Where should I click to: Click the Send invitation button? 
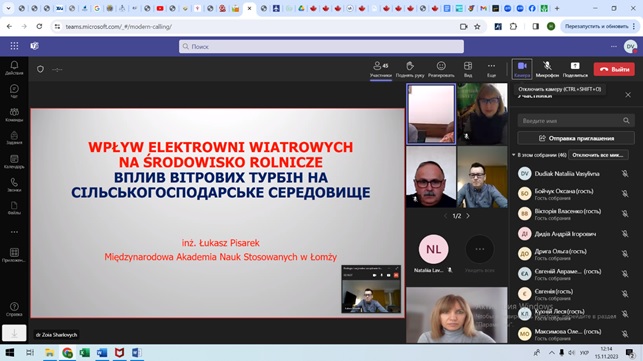(x=576, y=138)
